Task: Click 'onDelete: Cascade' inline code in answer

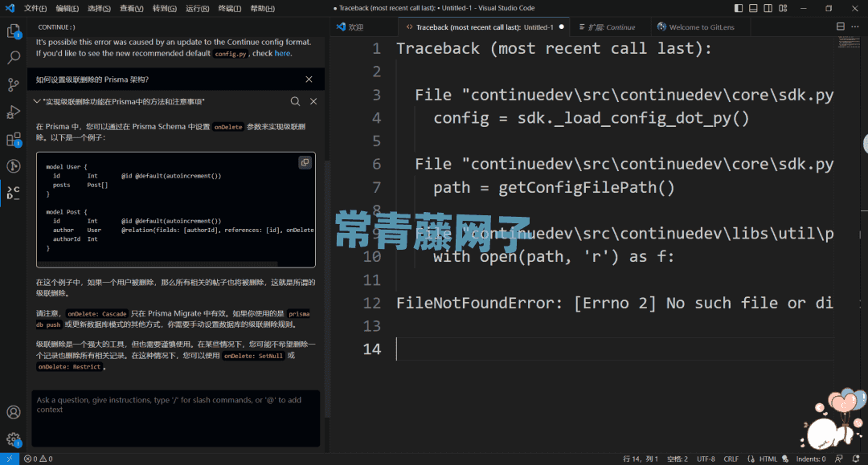Action: [x=97, y=314]
